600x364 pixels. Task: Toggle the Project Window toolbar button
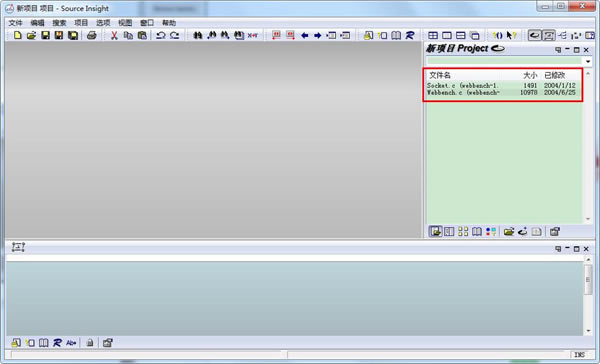click(x=535, y=36)
